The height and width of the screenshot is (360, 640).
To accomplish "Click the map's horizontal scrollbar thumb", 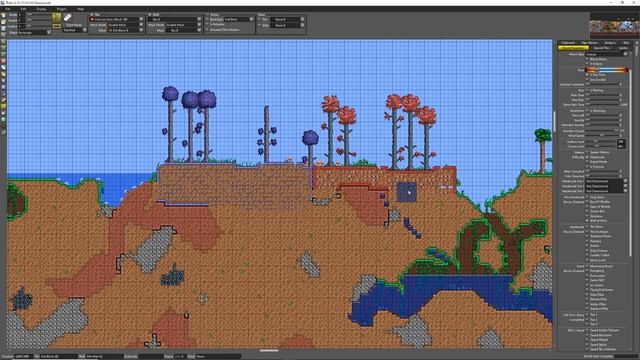I will click(x=269, y=350).
